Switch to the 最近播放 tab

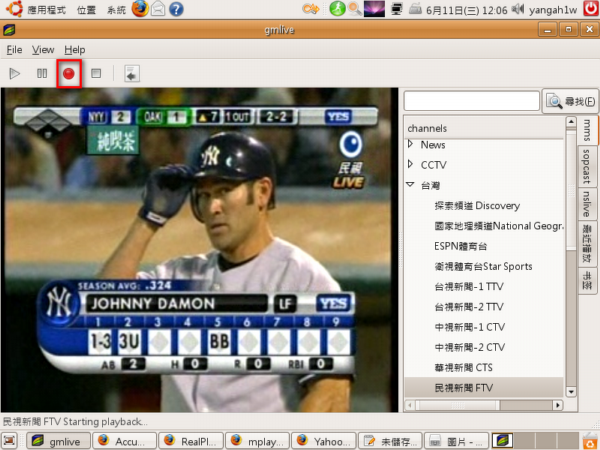click(x=587, y=243)
